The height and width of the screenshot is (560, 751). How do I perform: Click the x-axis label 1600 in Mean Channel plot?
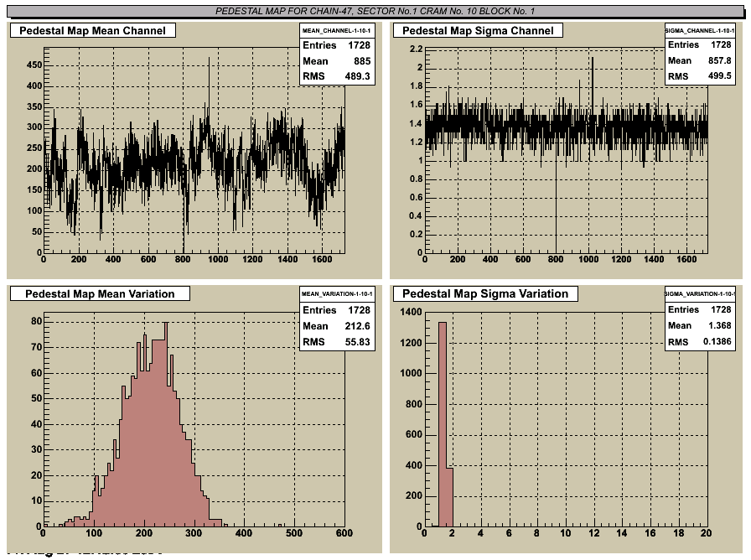coord(322,259)
